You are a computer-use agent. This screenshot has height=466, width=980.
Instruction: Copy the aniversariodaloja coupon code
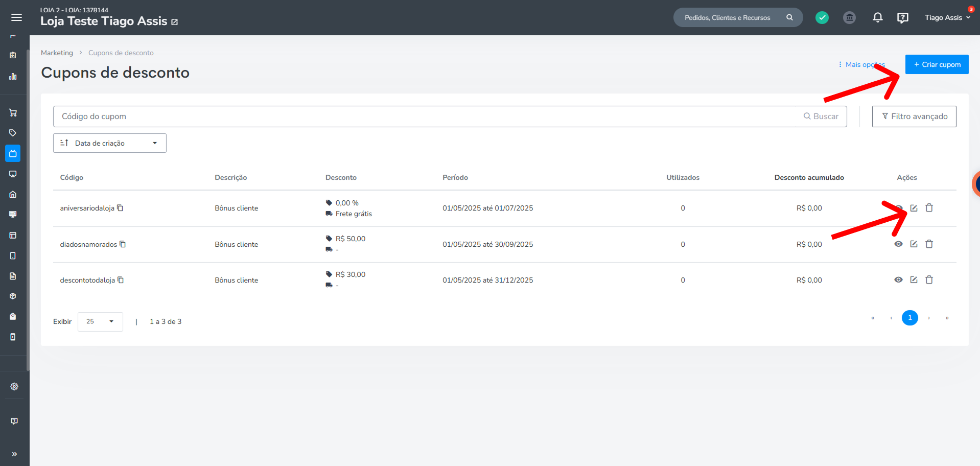(120, 208)
